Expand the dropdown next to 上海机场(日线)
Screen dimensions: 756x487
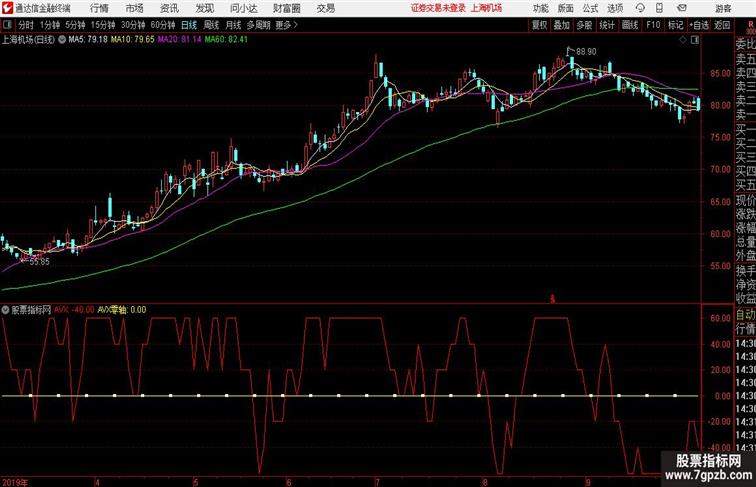(62, 40)
